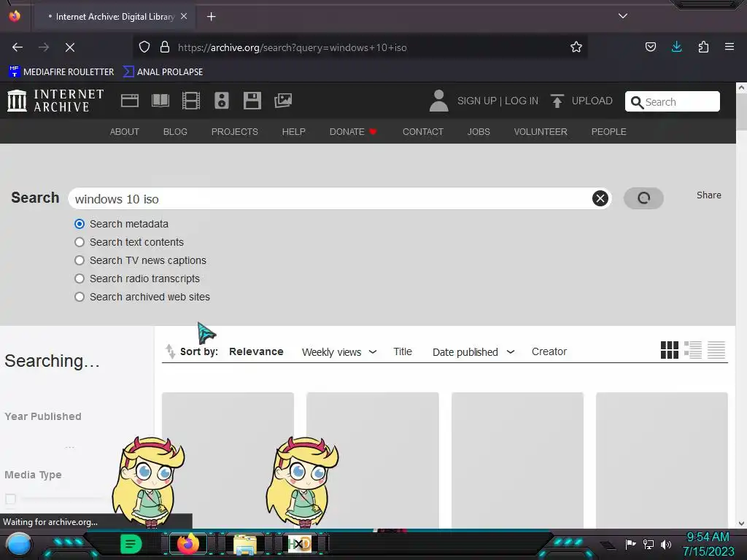Sort results by Relevance

click(x=256, y=351)
